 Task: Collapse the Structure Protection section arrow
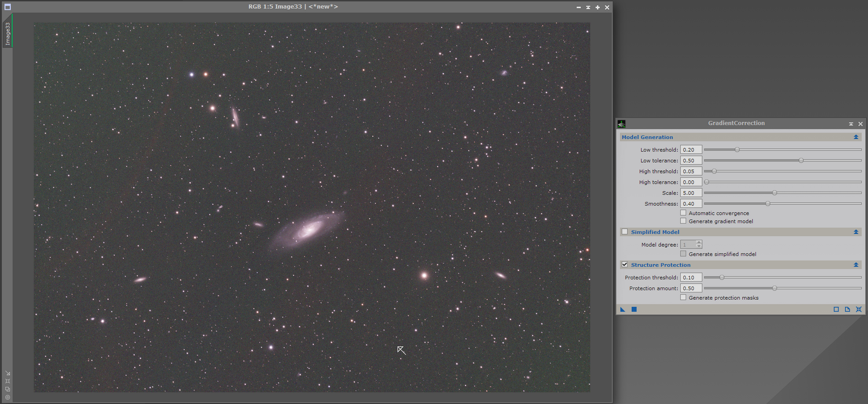point(856,265)
